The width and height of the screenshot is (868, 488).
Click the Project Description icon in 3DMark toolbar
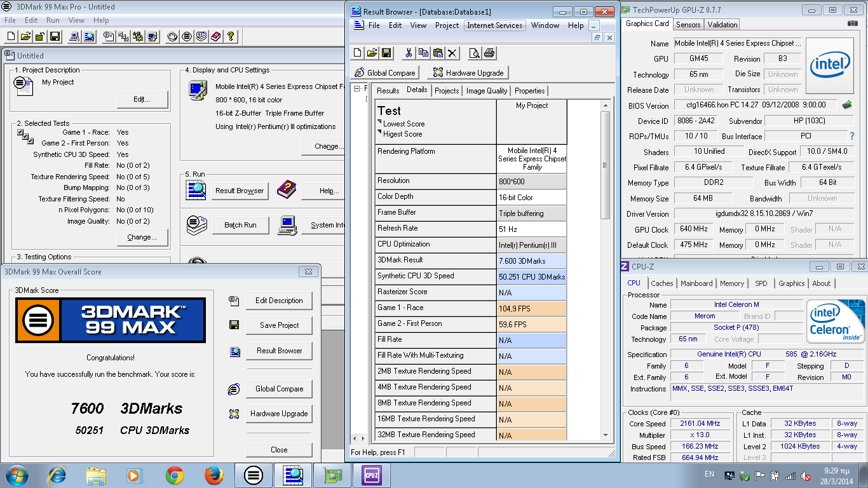pyautogui.click(x=109, y=36)
